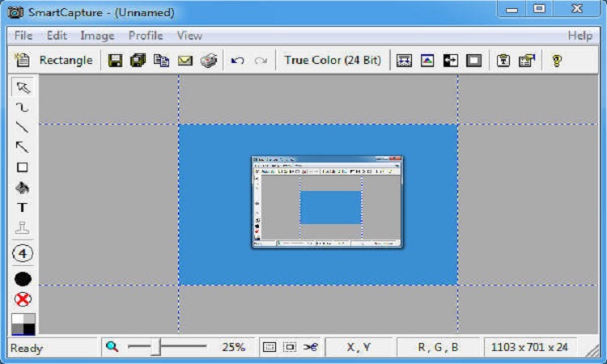Undo the last action
The width and height of the screenshot is (607, 364).
(x=237, y=61)
